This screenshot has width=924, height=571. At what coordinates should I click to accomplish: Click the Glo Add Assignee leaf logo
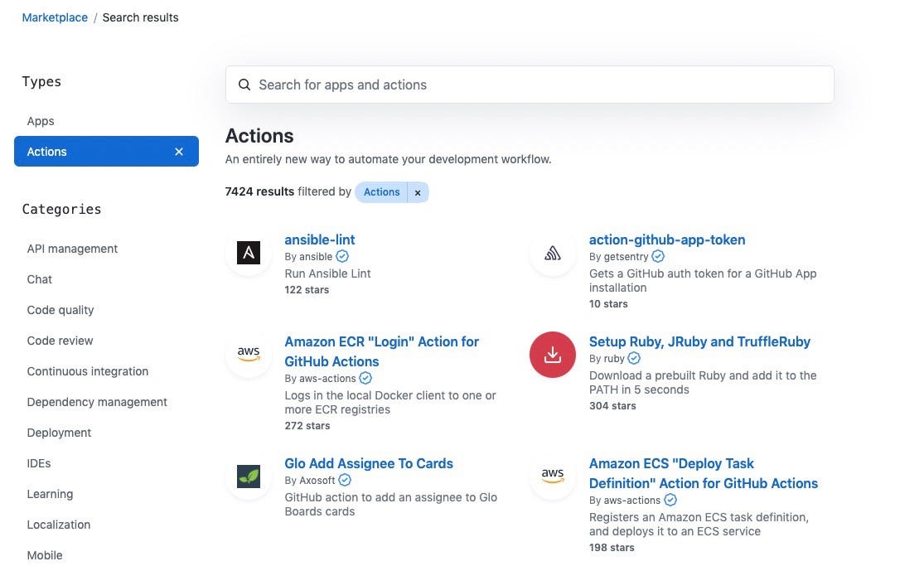click(x=249, y=477)
